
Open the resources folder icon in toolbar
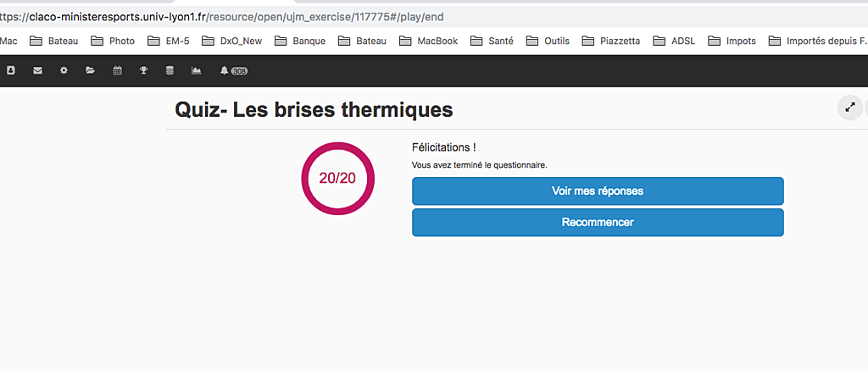[x=90, y=71]
